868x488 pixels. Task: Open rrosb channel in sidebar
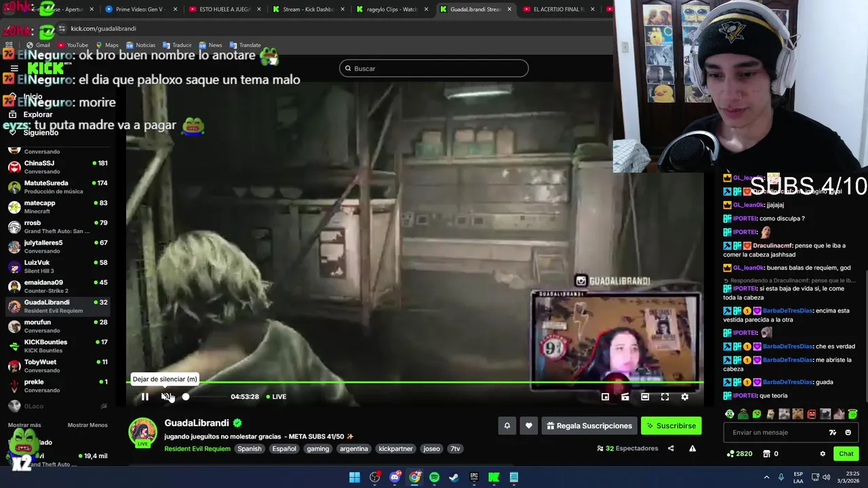pyautogui.click(x=57, y=227)
